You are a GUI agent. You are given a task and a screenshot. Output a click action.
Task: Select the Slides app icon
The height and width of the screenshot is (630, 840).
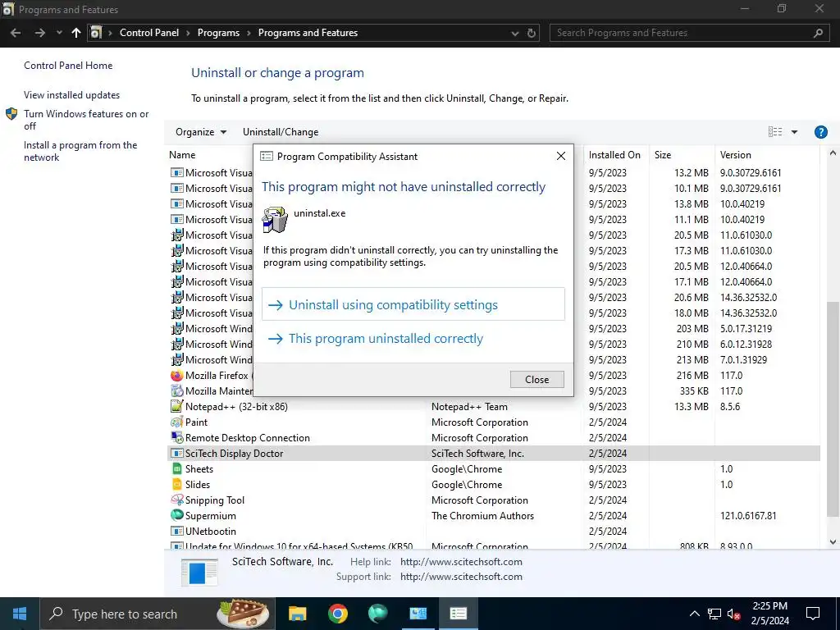click(177, 484)
